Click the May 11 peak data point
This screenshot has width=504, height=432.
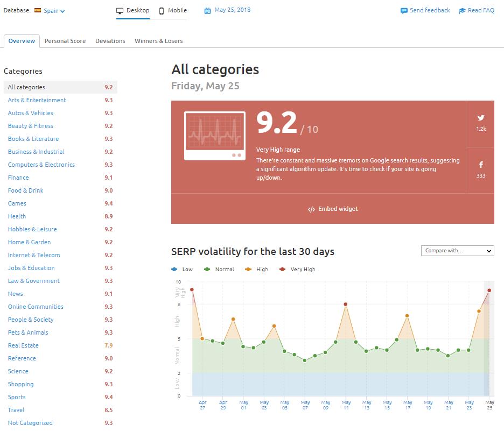tap(346, 304)
